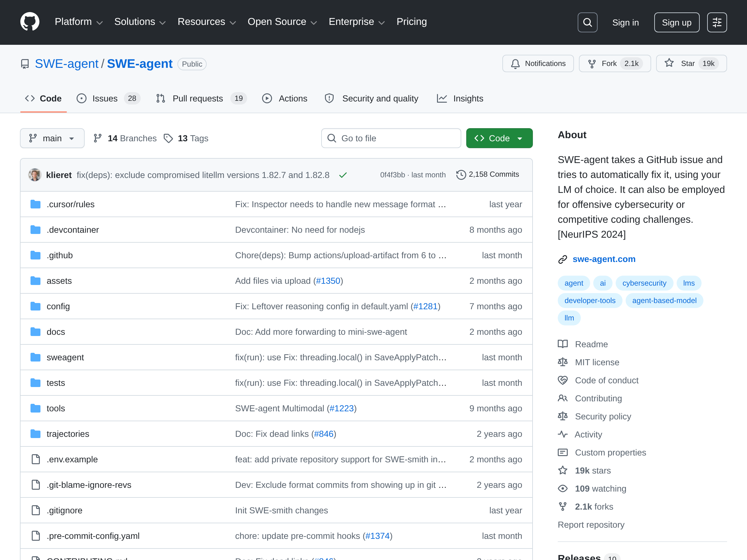This screenshot has height=560, width=747.
Task: Open search with magnifier icon
Action: pos(587,22)
